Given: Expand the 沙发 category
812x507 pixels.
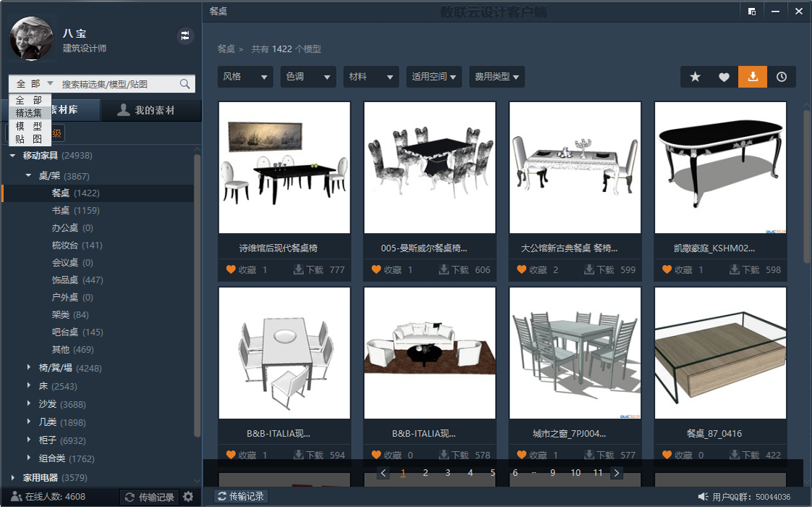Looking at the screenshot, I should point(28,403).
